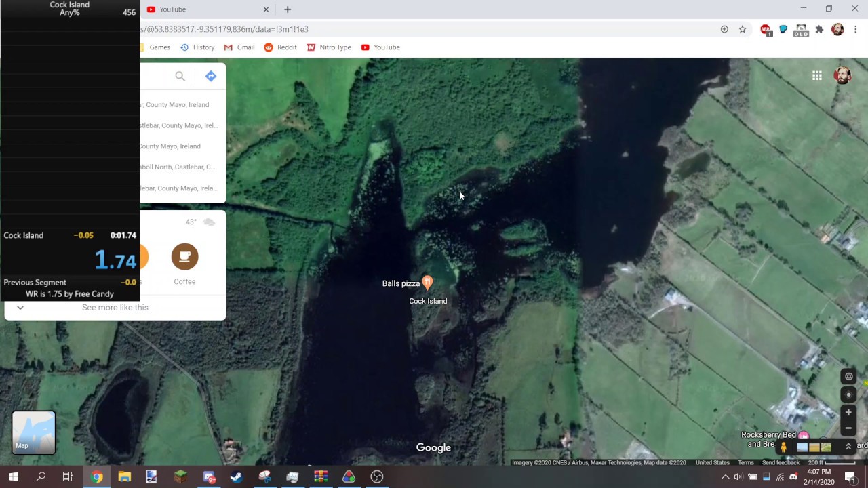This screenshot has height=488, width=868.
Task: Click the Send feedback link
Action: (x=781, y=463)
